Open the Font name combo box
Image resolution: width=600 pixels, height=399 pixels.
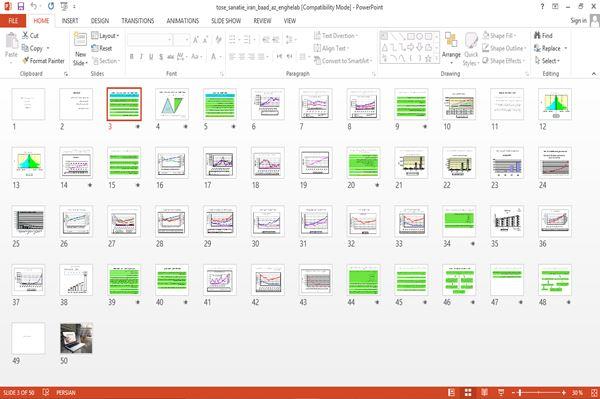(150, 40)
